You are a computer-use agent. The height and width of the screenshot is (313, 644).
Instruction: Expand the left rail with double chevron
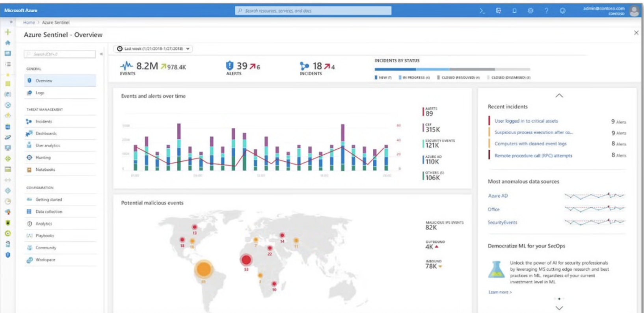click(x=11, y=22)
